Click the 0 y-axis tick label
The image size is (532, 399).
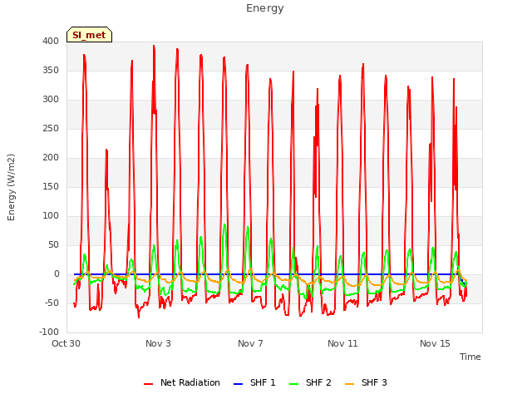[x=57, y=274]
